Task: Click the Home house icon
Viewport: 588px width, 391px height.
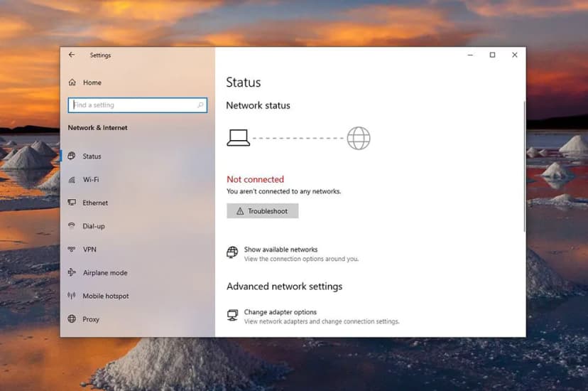Action: [x=72, y=82]
